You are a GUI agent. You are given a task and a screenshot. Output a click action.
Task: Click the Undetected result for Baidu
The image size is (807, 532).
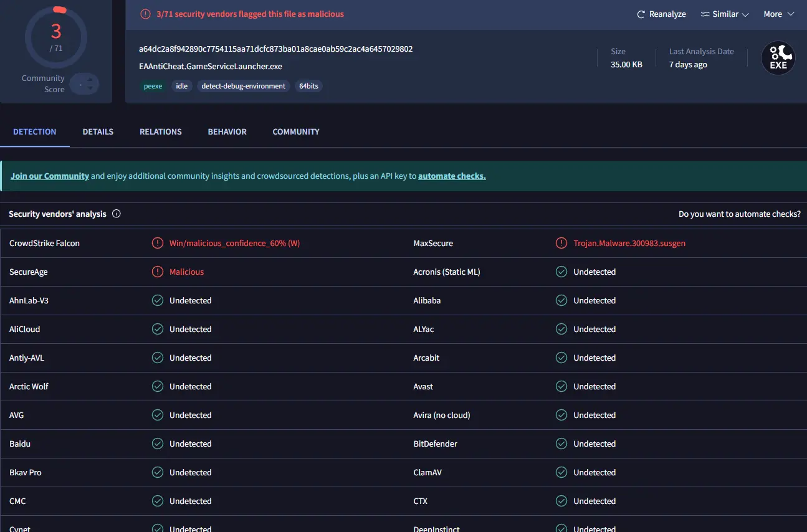pyautogui.click(x=191, y=444)
